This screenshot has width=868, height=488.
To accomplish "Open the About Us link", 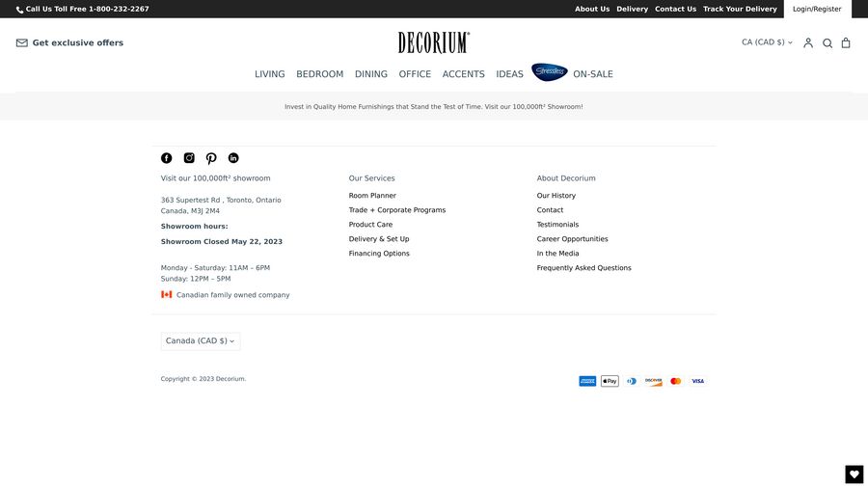I will (592, 9).
